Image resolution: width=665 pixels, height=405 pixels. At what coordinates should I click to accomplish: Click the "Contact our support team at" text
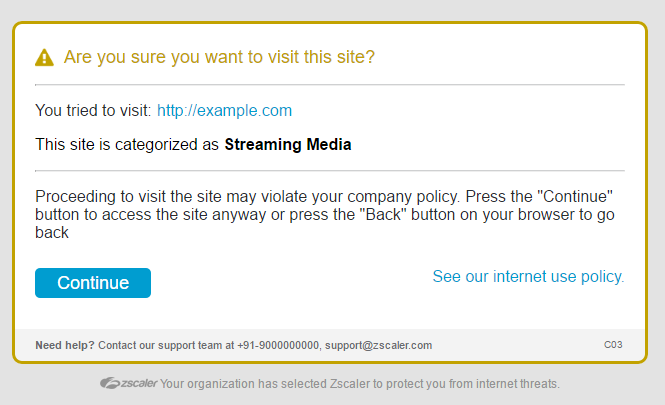pyautogui.click(x=166, y=345)
